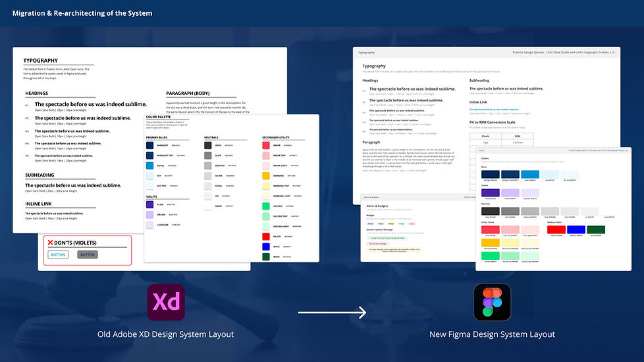The height and width of the screenshot is (362, 644).
Task: Select the Slate swatch in the Figma Neutrals row
Action: tap(510, 212)
